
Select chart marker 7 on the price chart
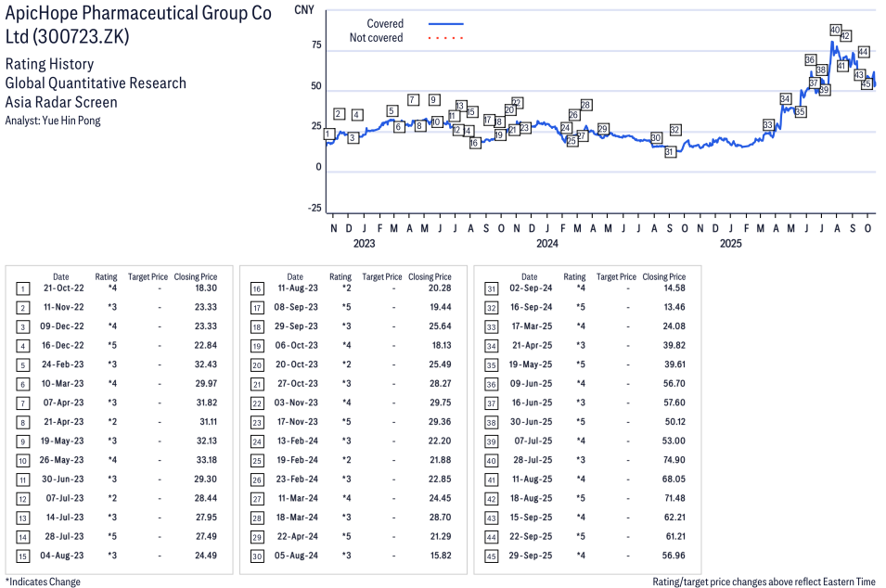[x=413, y=99]
